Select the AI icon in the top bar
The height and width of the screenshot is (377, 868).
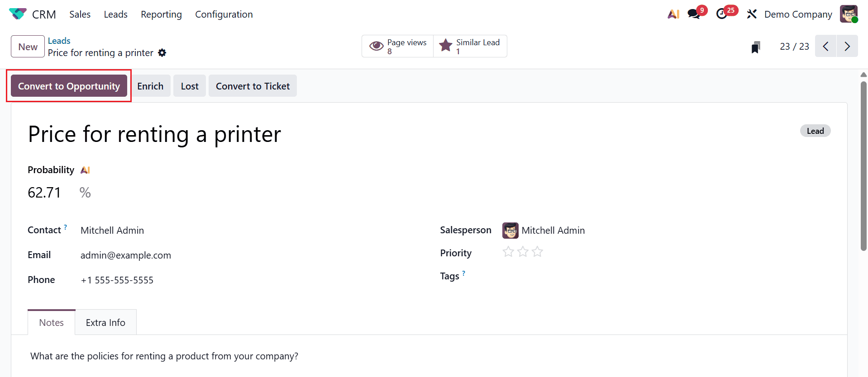[673, 14]
